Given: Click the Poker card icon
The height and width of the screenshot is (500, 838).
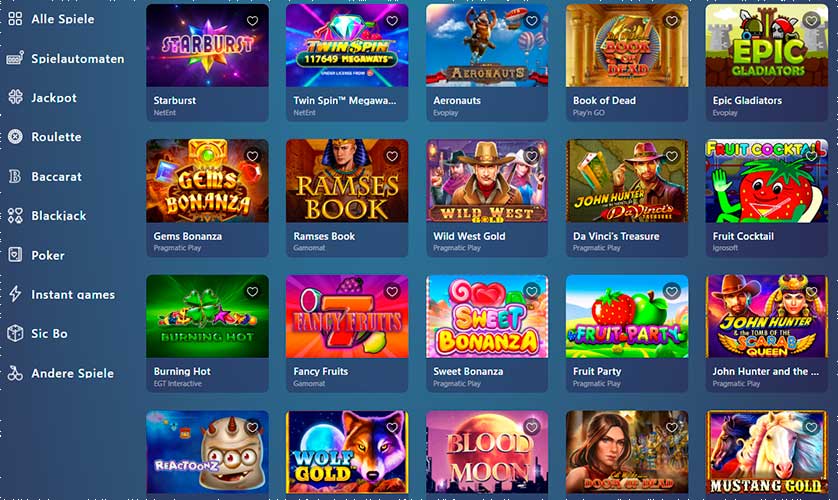Looking at the screenshot, I should (x=15, y=255).
